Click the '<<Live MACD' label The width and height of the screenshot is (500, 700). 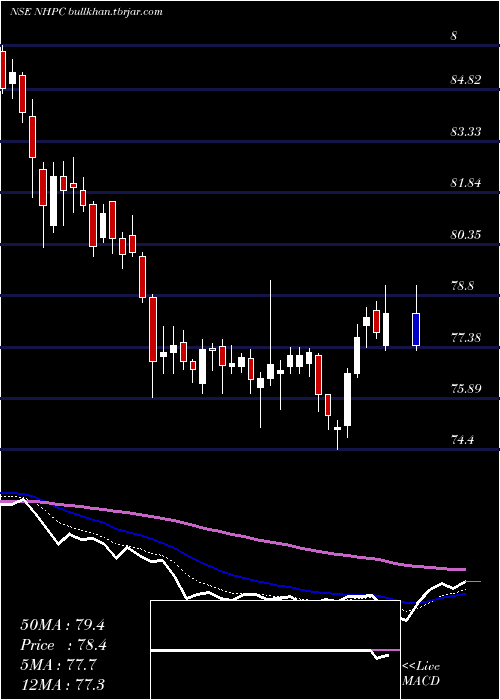421,673
